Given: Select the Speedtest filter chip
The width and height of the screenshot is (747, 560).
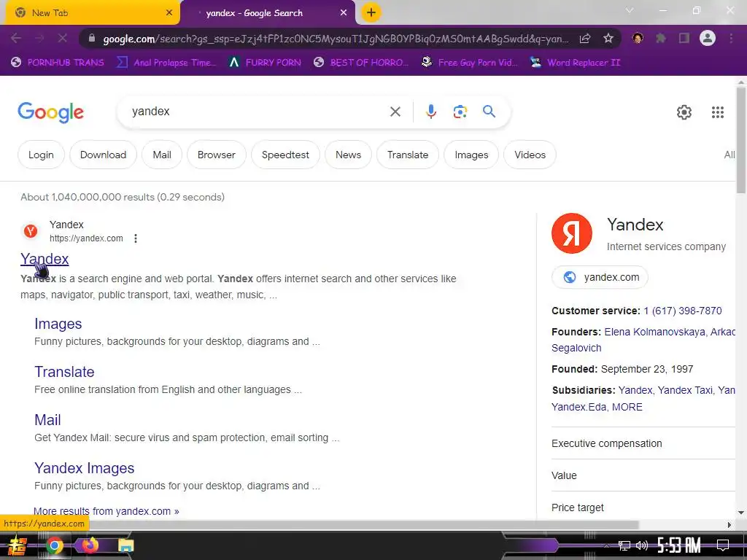Looking at the screenshot, I should (x=285, y=155).
